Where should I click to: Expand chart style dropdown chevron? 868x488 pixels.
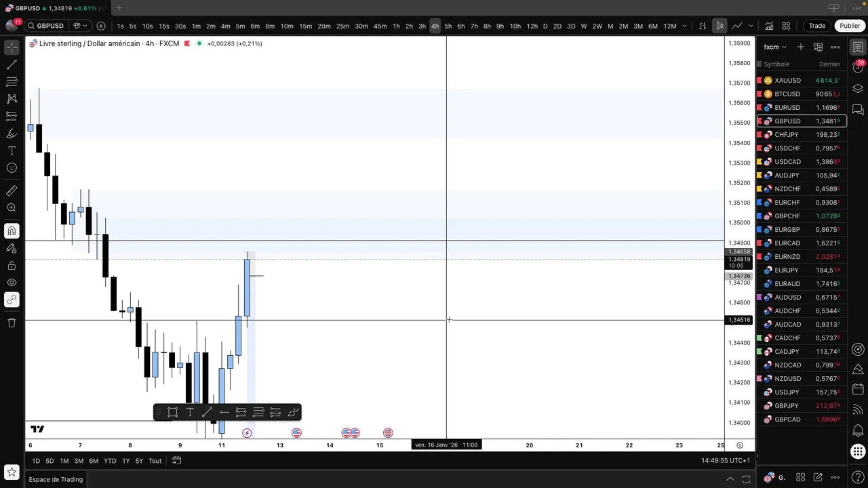(x=750, y=26)
